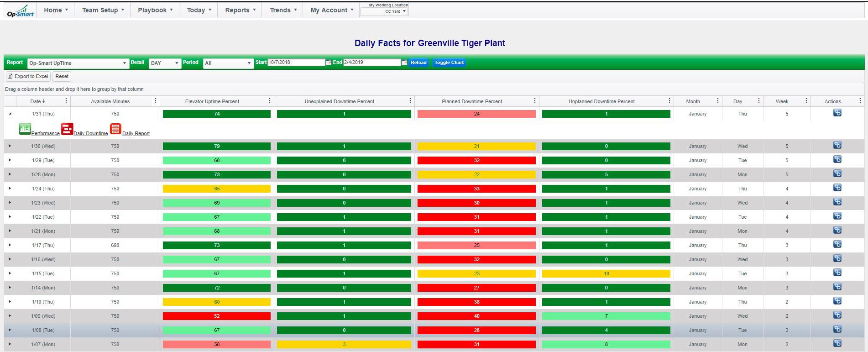
Task: Click the red 52 uptime bar
Action: coord(216,316)
